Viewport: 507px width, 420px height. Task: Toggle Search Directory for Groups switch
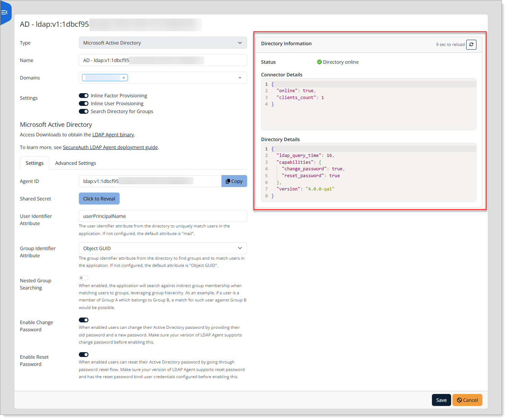point(84,111)
